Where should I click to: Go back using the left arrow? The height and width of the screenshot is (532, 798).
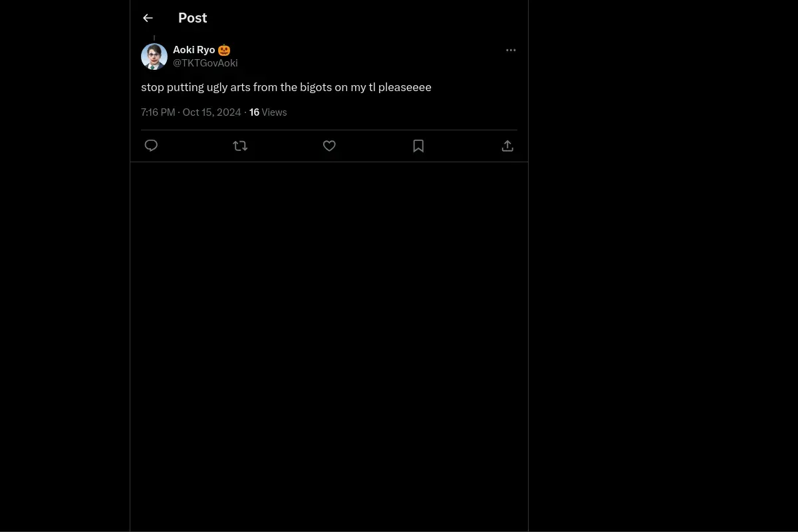[x=148, y=18]
